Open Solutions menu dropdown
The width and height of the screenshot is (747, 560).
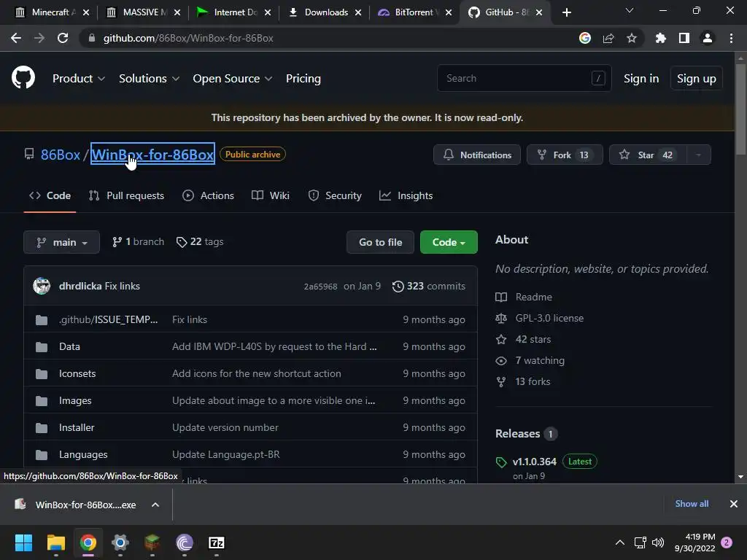[x=149, y=79]
